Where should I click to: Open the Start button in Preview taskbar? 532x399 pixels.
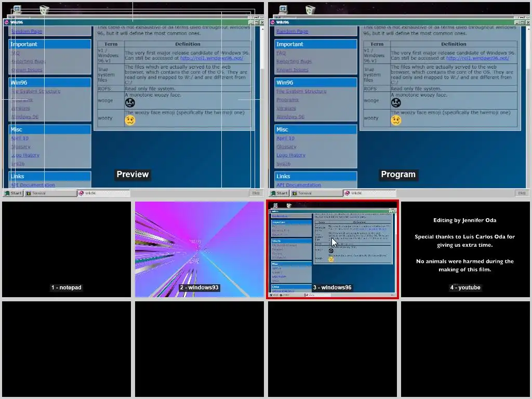pyautogui.click(x=13, y=193)
